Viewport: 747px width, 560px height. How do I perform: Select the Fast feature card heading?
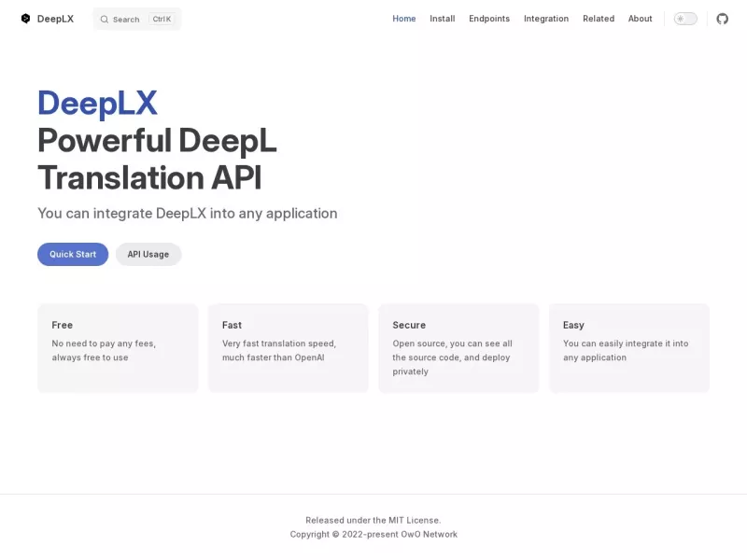pyautogui.click(x=232, y=325)
